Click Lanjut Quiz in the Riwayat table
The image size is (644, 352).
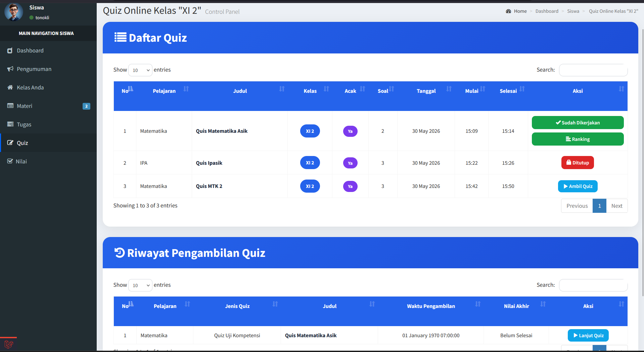pyautogui.click(x=588, y=336)
